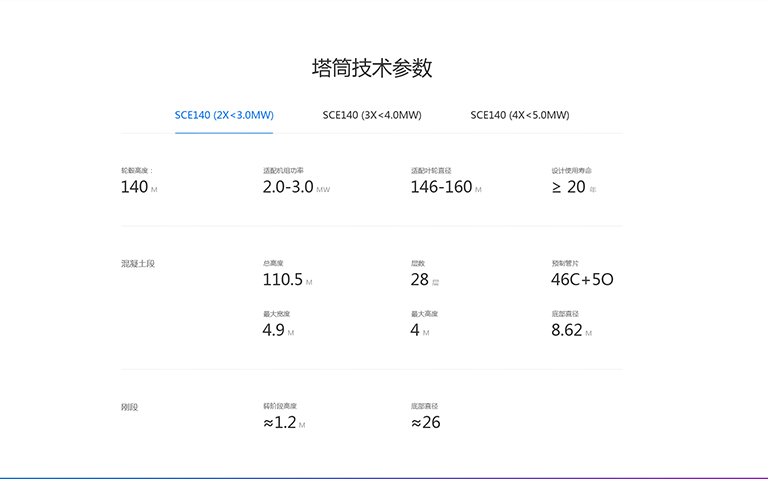This screenshot has width=768, height=479.
Task: Open the SCE140 (4X<5.0MW) tab
Action: pyautogui.click(x=520, y=115)
